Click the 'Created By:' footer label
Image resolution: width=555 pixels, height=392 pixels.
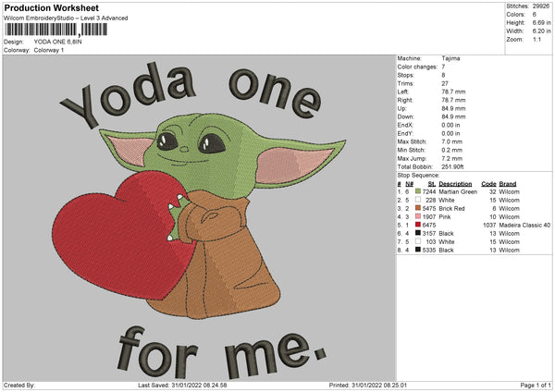pyautogui.click(x=19, y=385)
